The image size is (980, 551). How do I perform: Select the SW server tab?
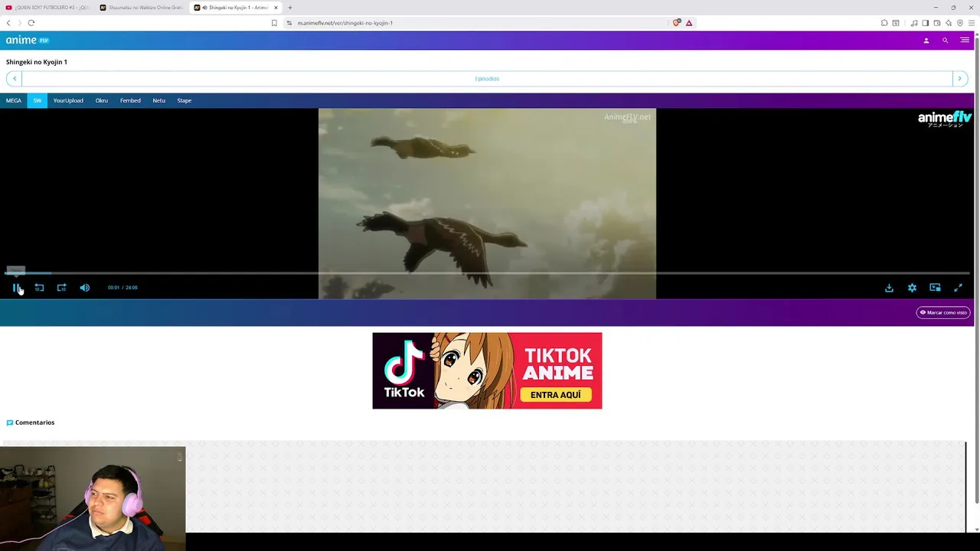coord(38,100)
